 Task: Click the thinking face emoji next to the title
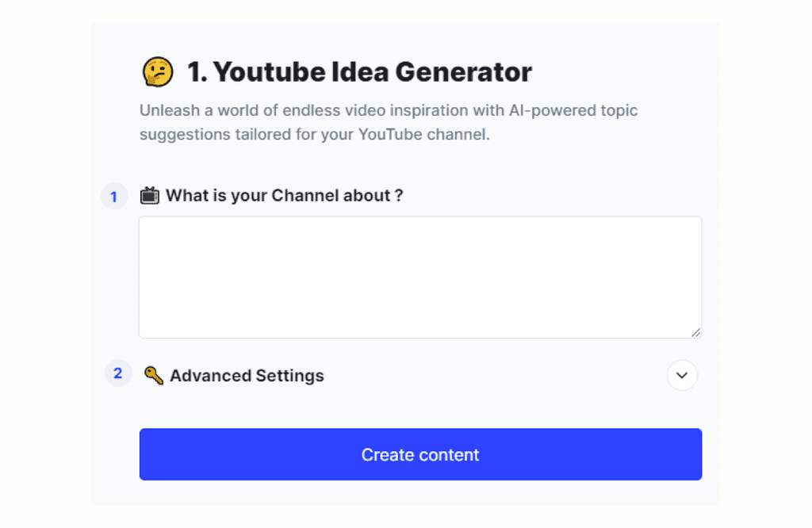point(159,71)
